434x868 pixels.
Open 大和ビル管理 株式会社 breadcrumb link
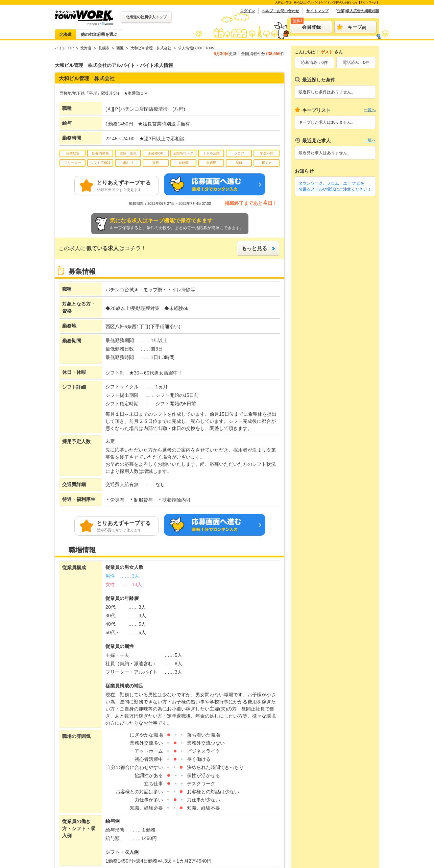coord(151,48)
